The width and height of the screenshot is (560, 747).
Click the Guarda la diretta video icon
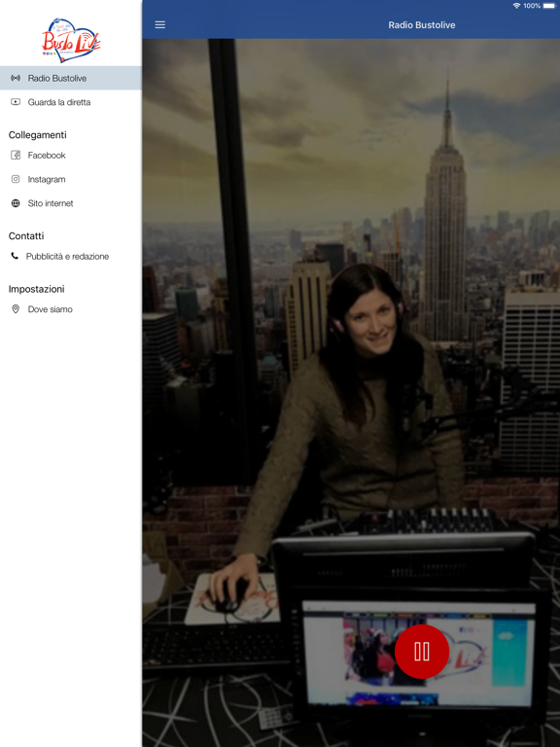pos(16,102)
